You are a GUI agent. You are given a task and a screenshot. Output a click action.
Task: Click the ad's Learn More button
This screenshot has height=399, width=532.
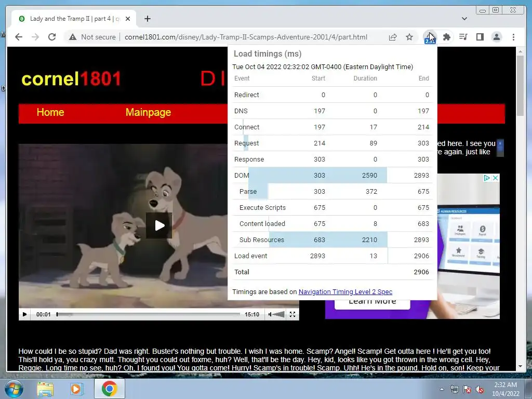coord(372,302)
